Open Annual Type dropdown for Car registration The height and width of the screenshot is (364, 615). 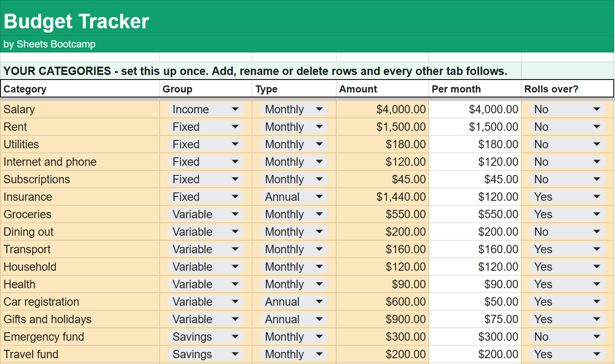point(294,302)
